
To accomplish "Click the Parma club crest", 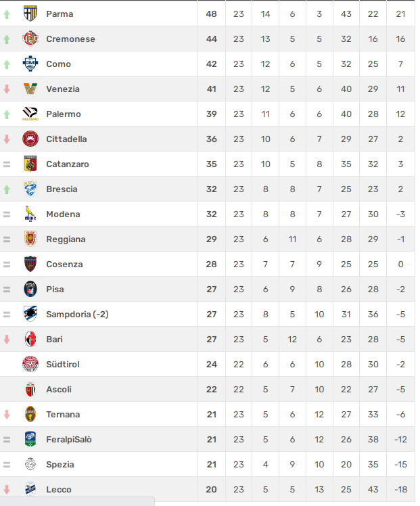I will [30, 14].
